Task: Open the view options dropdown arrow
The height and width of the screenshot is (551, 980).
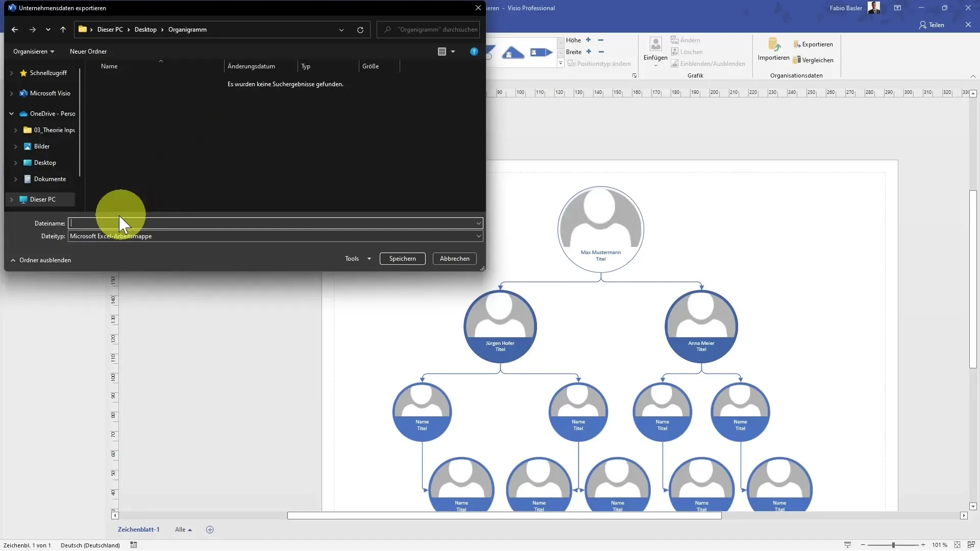Action: [x=453, y=52]
